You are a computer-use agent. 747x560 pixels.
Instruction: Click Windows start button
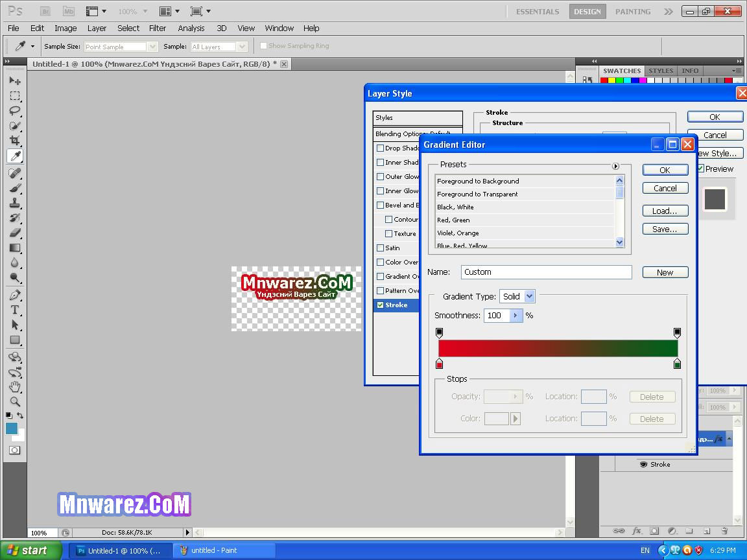point(31,550)
